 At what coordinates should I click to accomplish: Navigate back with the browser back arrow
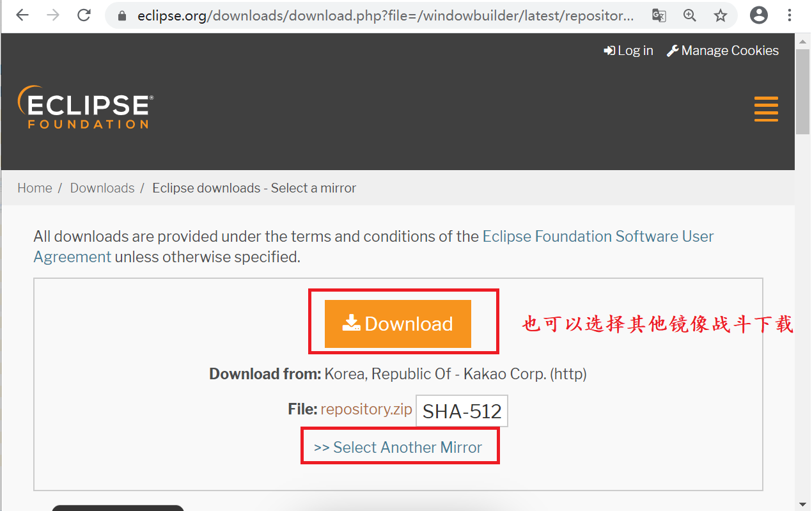coord(22,15)
